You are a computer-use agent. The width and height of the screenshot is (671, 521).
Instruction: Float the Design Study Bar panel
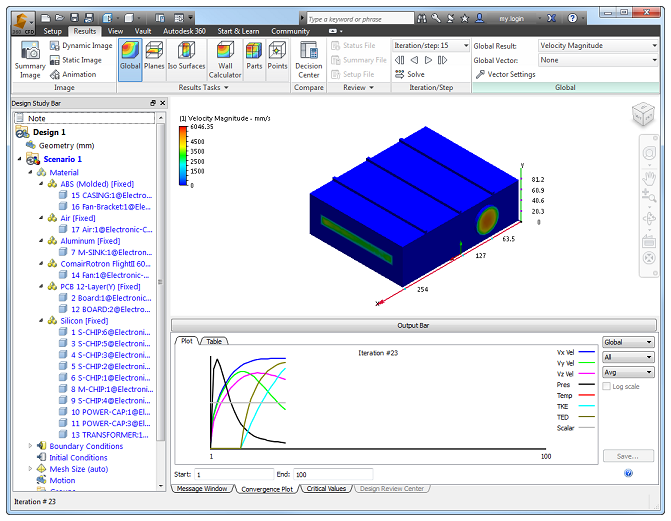pyautogui.click(x=153, y=103)
